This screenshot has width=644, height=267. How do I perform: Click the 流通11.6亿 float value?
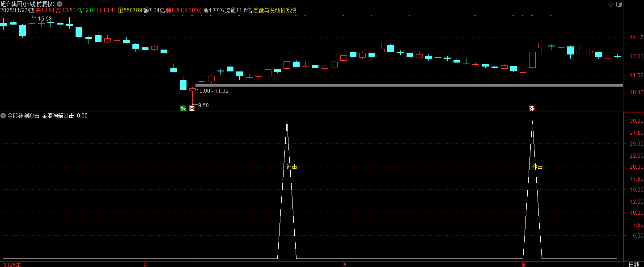pyautogui.click(x=238, y=10)
